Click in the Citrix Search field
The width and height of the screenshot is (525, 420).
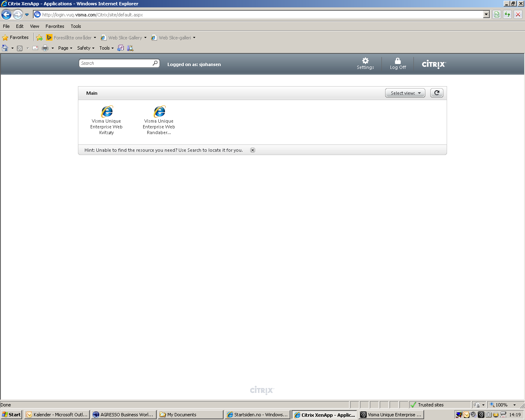click(116, 63)
